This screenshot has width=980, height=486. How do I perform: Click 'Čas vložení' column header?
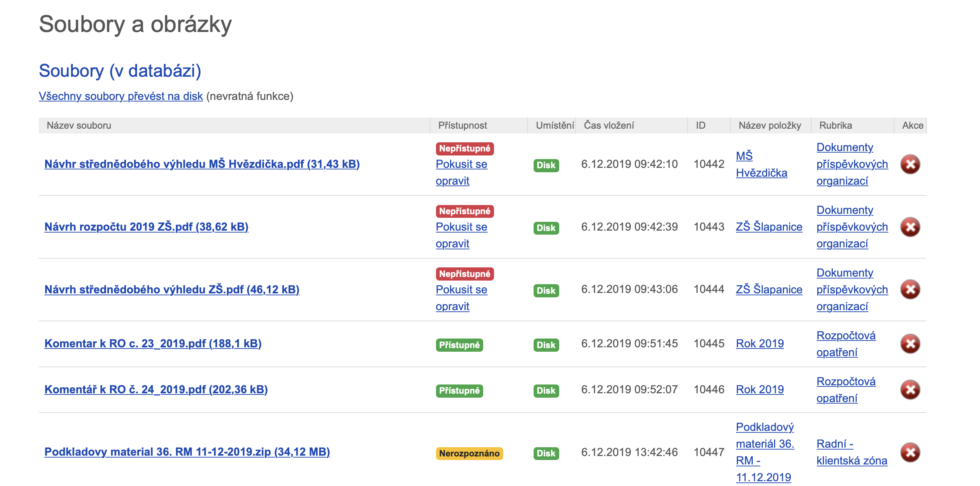pyautogui.click(x=609, y=125)
